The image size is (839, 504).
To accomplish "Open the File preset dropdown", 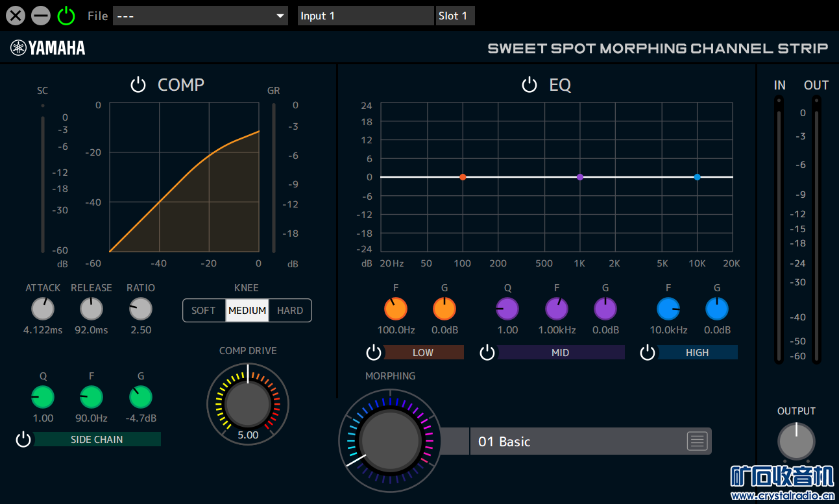I will point(201,16).
